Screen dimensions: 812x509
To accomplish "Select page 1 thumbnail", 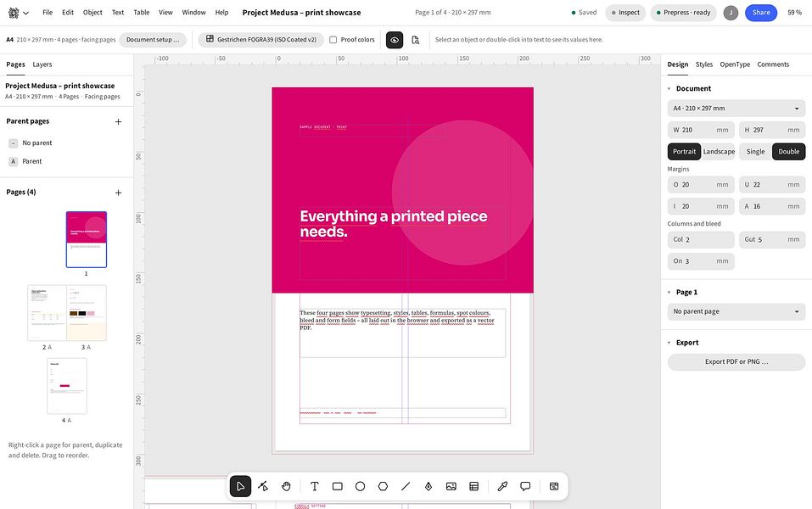I will click(x=87, y=239).
